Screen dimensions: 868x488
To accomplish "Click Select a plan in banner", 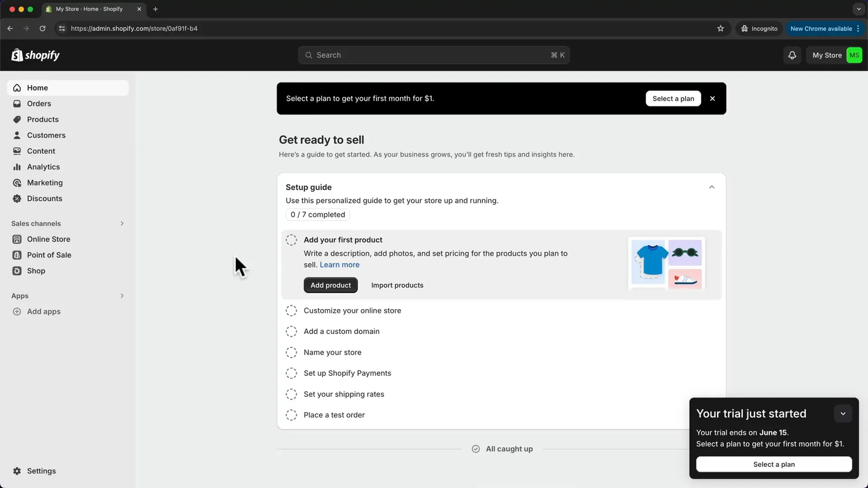I will coord(673,99).
